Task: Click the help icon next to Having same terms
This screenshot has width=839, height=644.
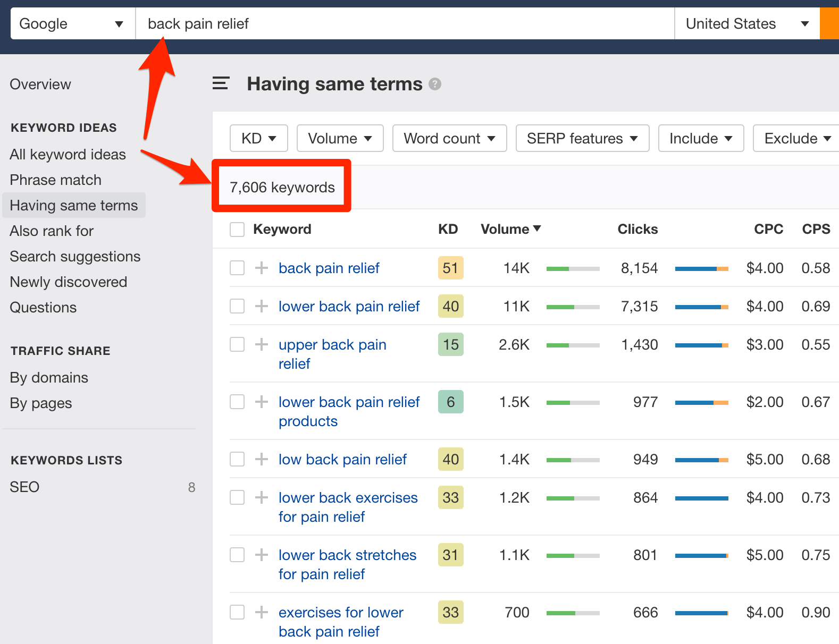Action: [x=435, y=84]
